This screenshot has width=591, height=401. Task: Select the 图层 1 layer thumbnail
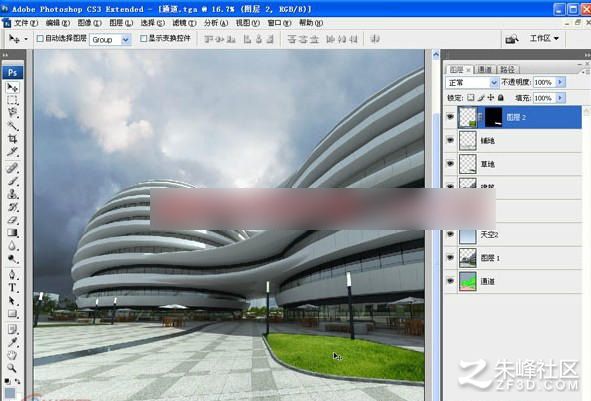tap(468, 258)
